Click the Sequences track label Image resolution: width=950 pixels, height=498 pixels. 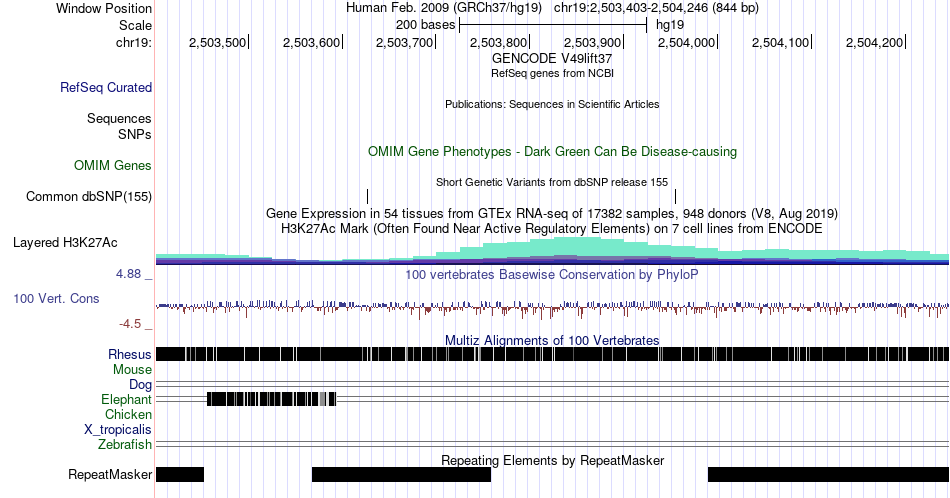coord(119,118)
